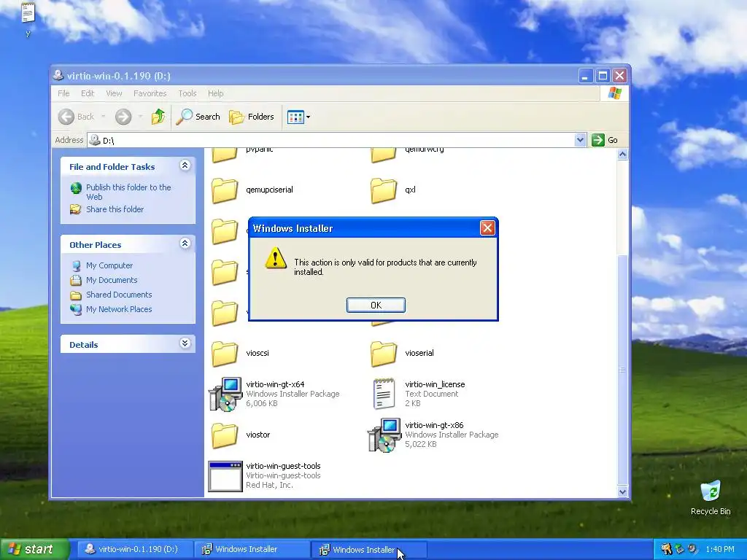Open My Network Places link
The width and height of the screenshot is (747, 560).
(x=119, y=309)
